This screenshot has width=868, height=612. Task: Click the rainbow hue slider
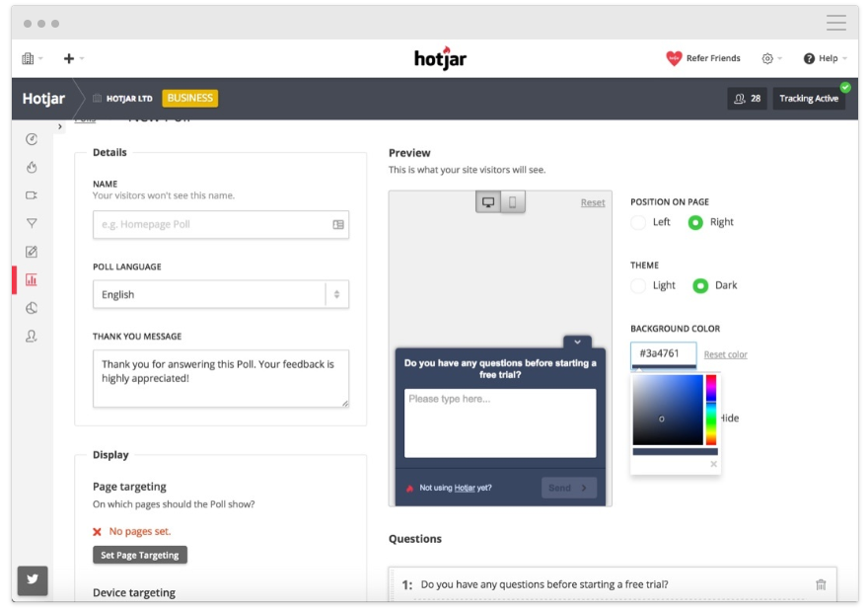click(x=711, y=410)
